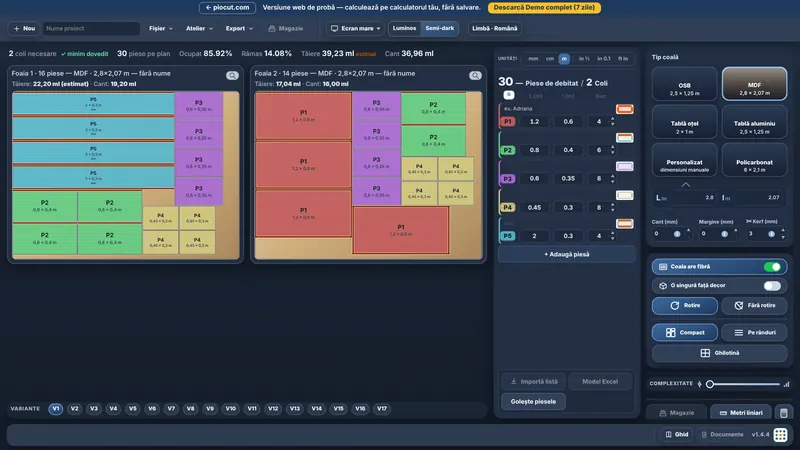The width and height of the screenshot is (800, 450).
Task: Open the Metri liniari tab
Action: pyautogui.click(x=741, y=413)
